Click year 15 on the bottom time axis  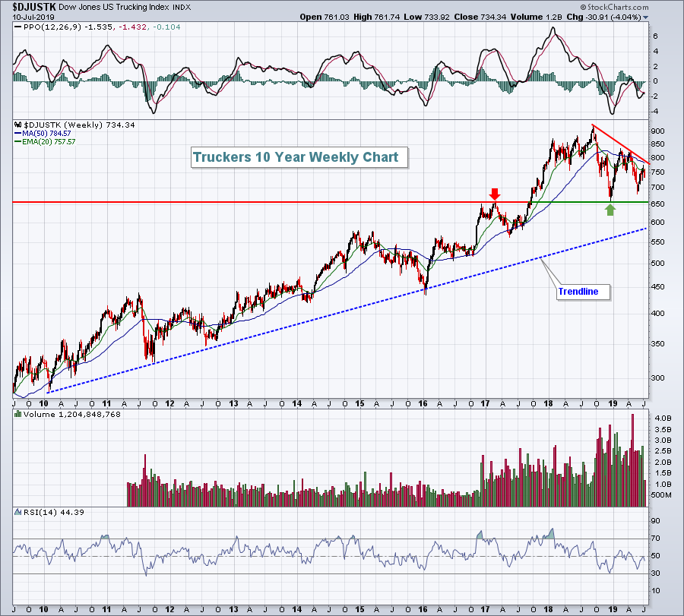coord(359,609)
